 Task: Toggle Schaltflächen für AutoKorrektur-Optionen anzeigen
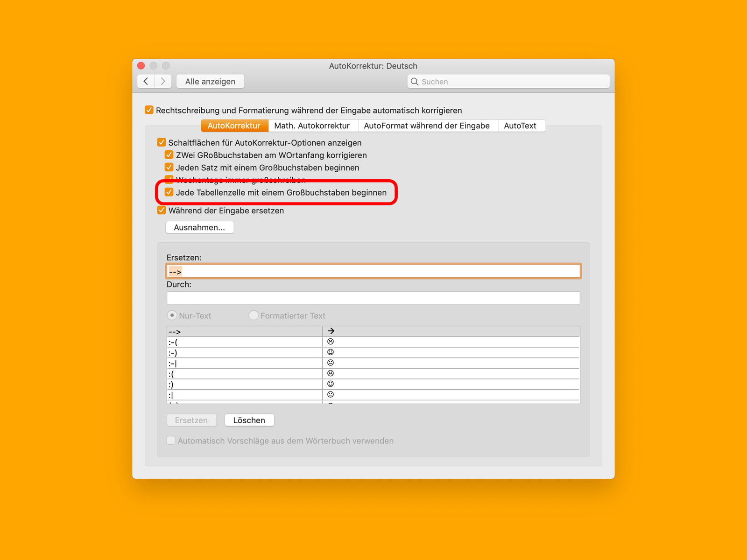162,142
